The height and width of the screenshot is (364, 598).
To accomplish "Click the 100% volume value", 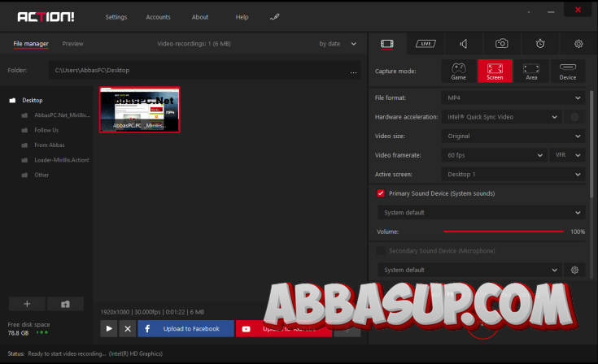I will click(578, 232).
